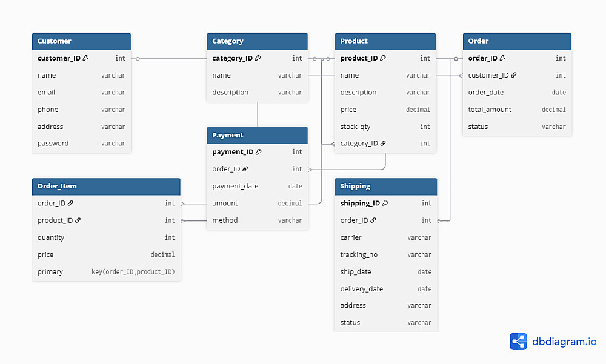Click the key icon beside category_ID
Screen dimensions: 606x364
(x=258, y=58)
